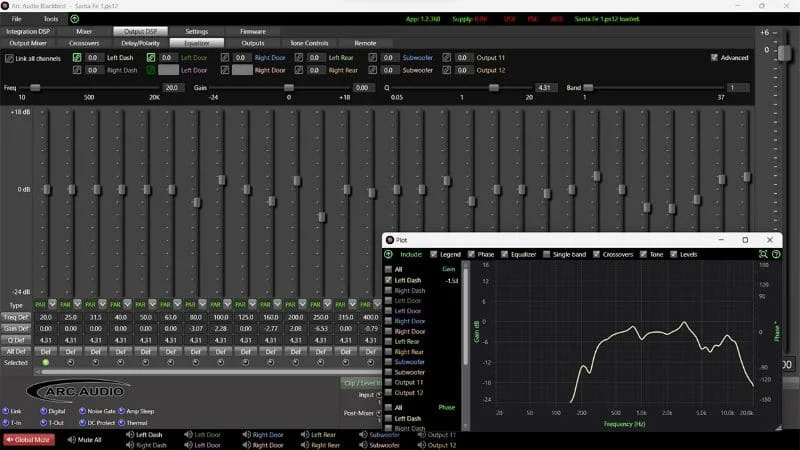800x450 pixels.
Task: Click the Thermal status indicator
Action: click(x=121, y=422)
